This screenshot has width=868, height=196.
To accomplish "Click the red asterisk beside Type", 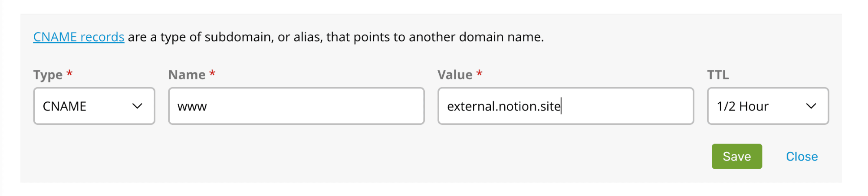I will tap(69, 73).
